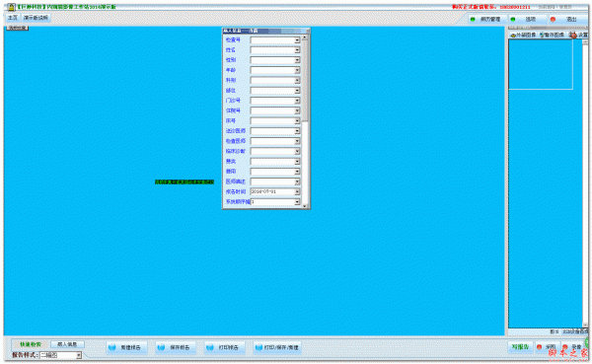Open the 演示版说明 menu item
This screenshot has width=592, height=364.
tap(36, 18)
